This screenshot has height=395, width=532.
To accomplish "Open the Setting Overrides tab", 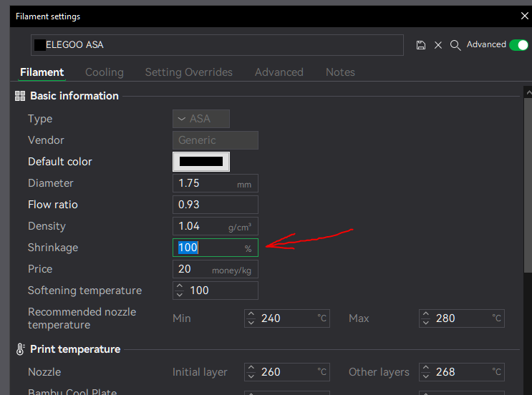I will pyautogui.click(x=188, y=72).
